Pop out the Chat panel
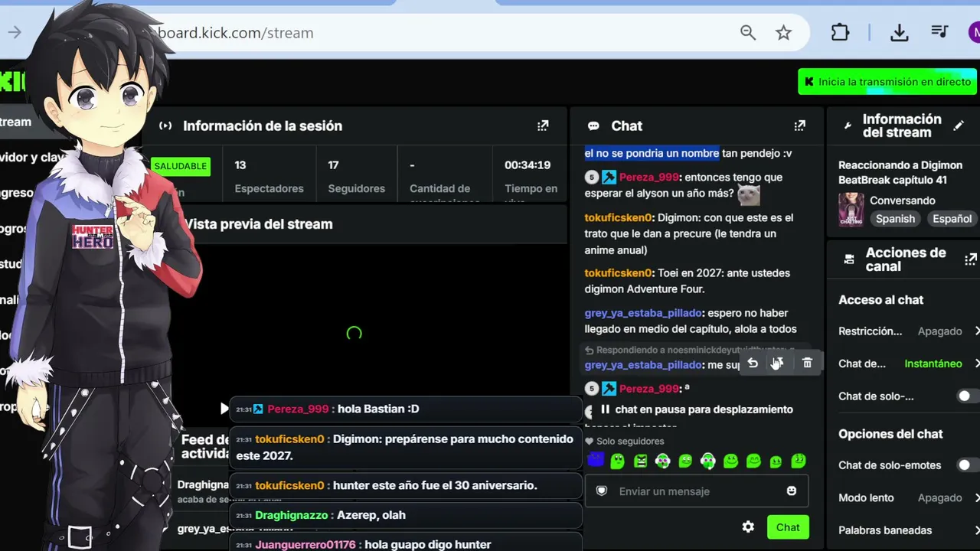 pos(799,126)
